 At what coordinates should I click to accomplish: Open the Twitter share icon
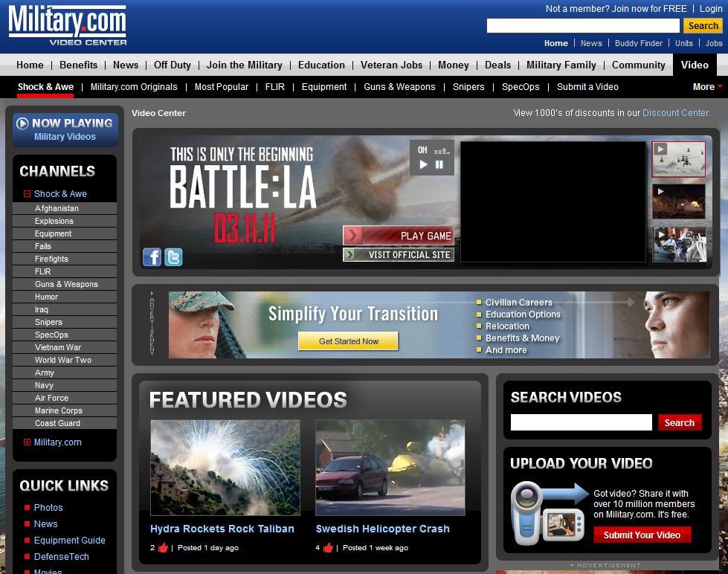pyautogui.click(x=173, y=257)
